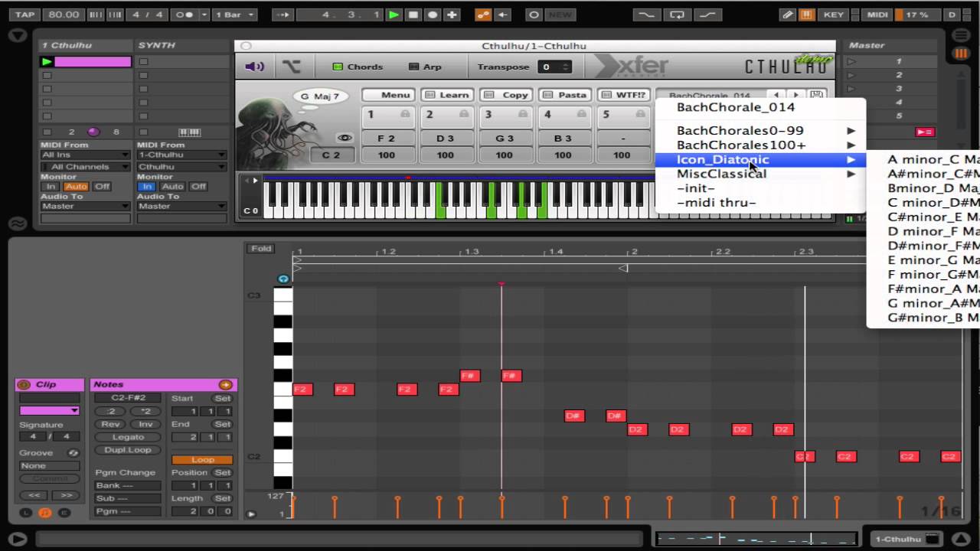
Task: Click the Dupl.Loop button
Action: [x=128, y=450]
